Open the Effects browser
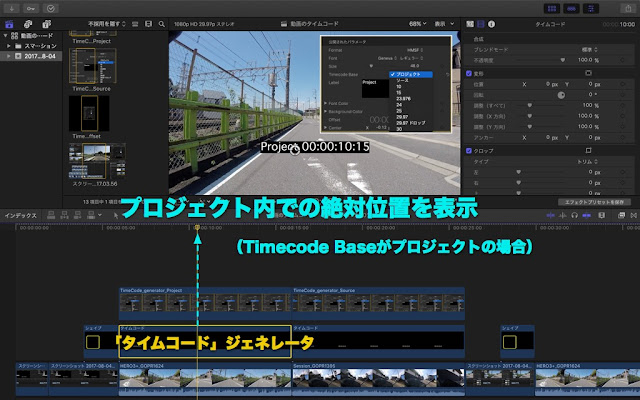Image resolution: width=640 pixels, height=400 pixels. point(621,215)
